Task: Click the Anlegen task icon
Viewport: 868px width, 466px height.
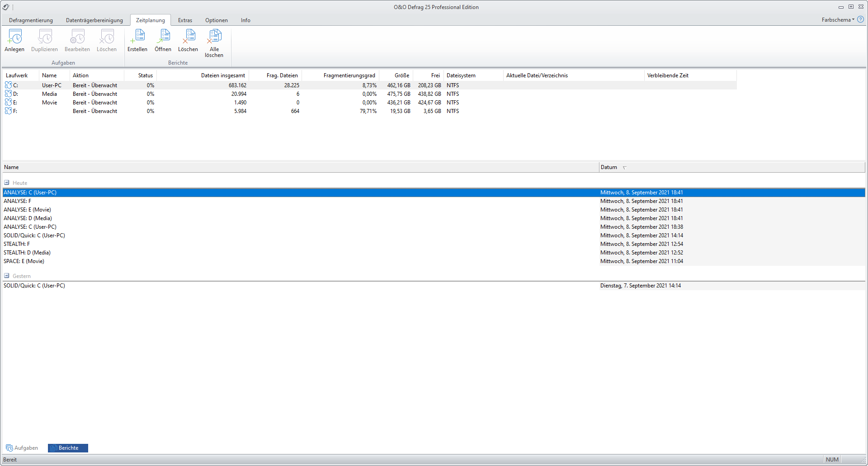Action: point(14,41)
